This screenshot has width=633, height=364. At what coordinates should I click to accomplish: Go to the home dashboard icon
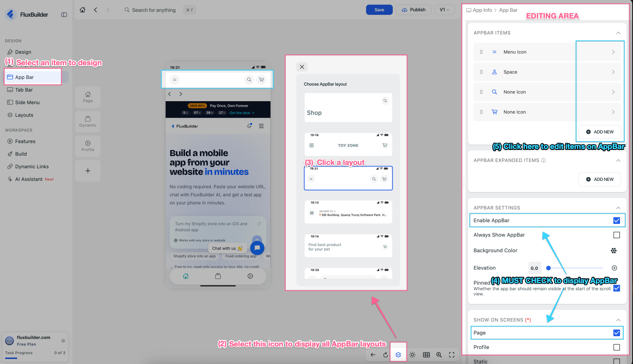[83, 10]
